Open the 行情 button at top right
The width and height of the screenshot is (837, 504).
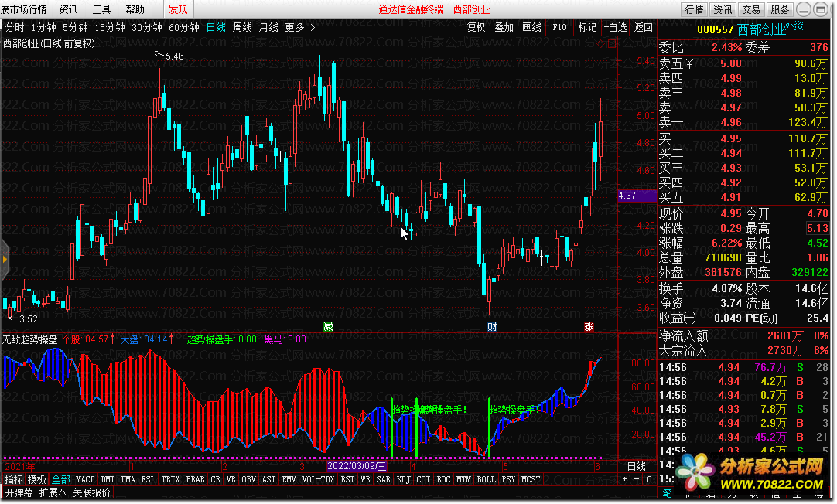[x=695, y=9]
